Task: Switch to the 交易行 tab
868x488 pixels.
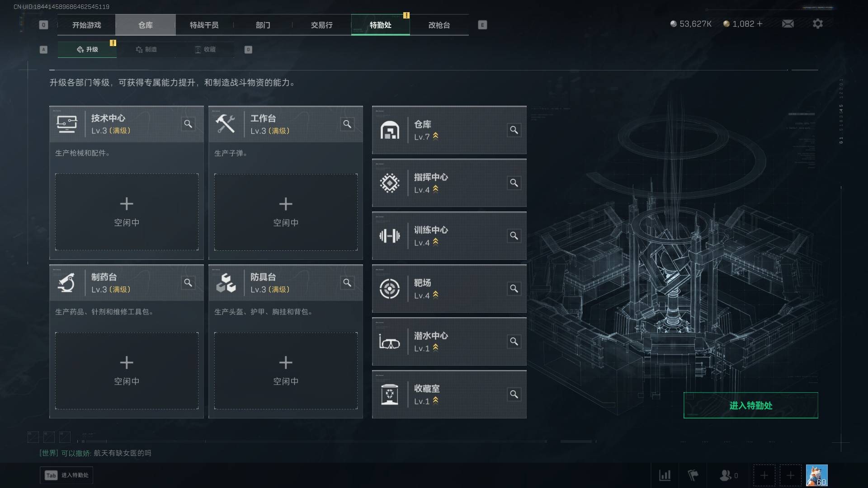Action: pos(321,25)
